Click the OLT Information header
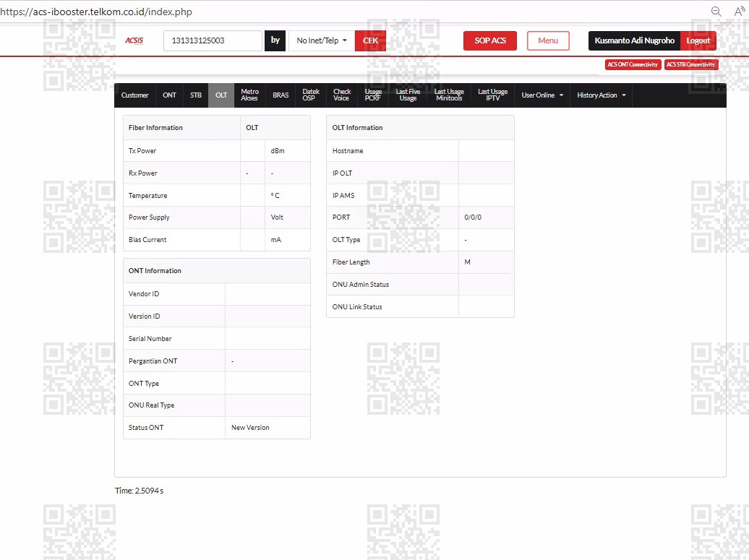The image size is (749, 560). pyautogui.click(x=357, y=128)
